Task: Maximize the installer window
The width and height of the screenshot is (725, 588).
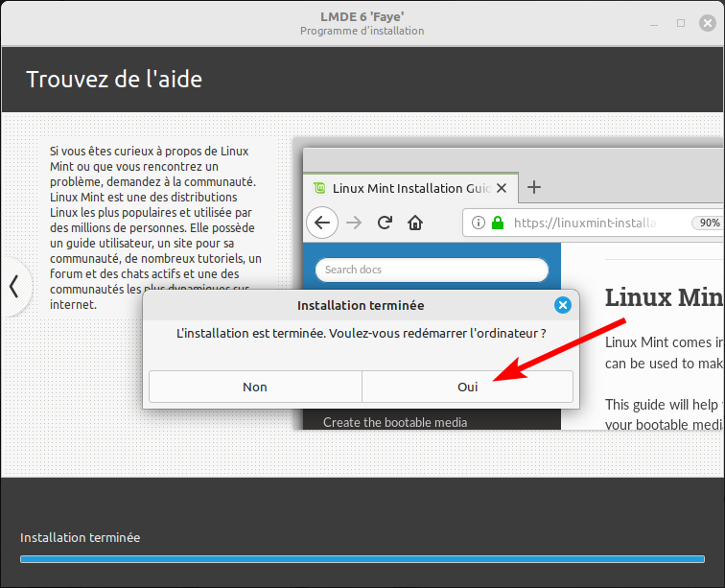Action: click(x=681, y=23)
